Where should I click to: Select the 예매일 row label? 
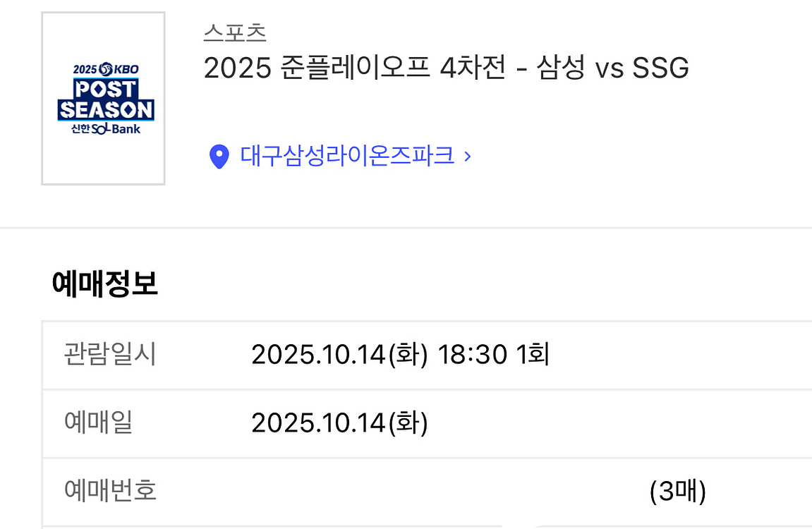pos(98,422)
